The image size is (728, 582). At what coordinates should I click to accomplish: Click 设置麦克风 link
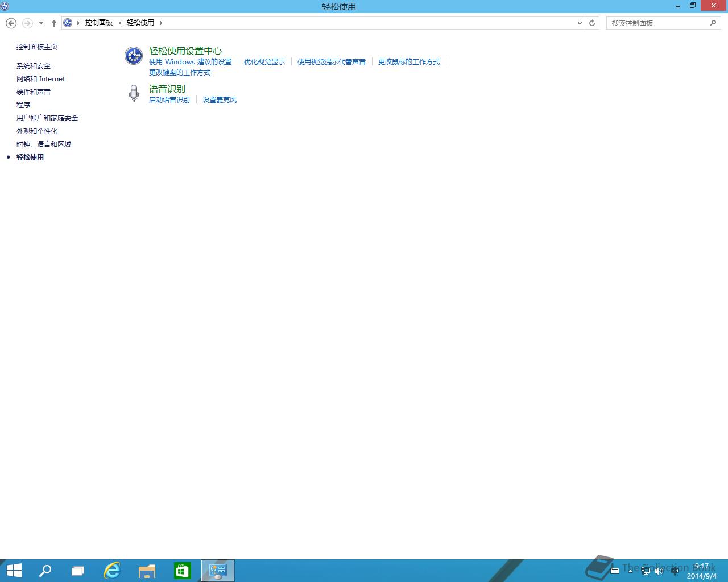(x=220, y=100)
